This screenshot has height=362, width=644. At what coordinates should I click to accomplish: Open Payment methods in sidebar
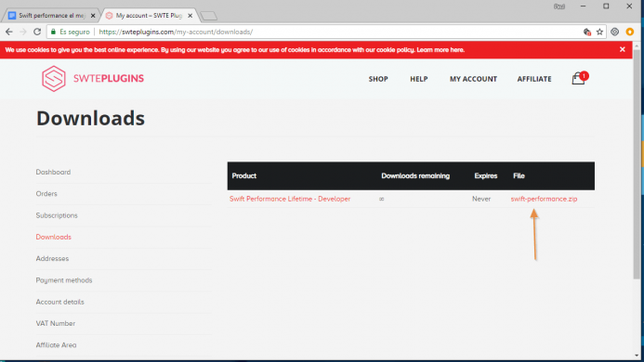(64, 280)
